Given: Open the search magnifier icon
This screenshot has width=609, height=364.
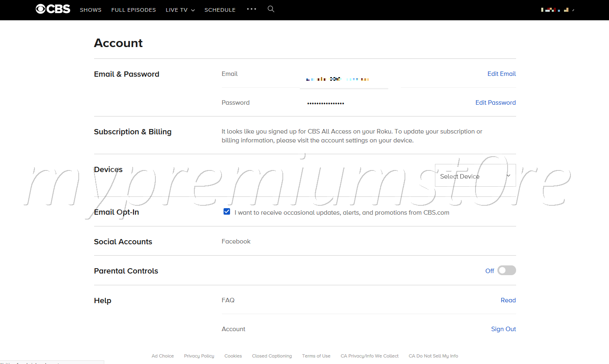Looking at the screenshot, I should click(x=271, y=9).
